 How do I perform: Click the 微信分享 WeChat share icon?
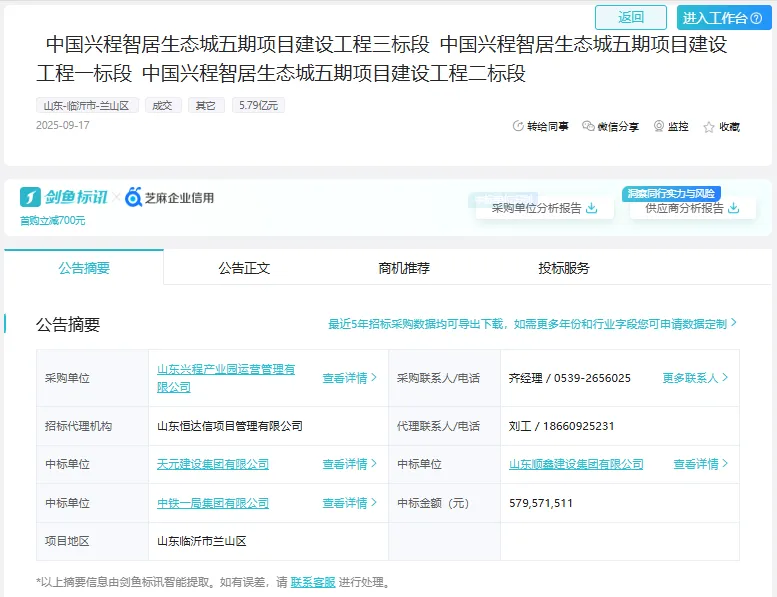(588, 127)
